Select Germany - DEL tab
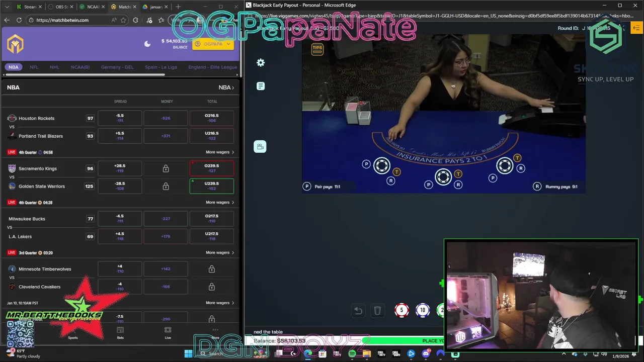 (117, 67)
